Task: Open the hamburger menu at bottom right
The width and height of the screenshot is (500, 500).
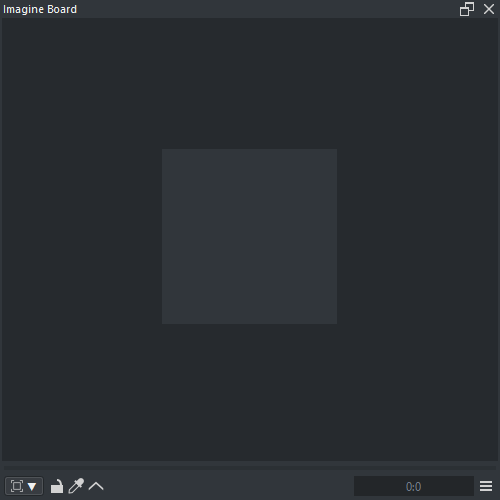Action: click(x=486, y=486)
